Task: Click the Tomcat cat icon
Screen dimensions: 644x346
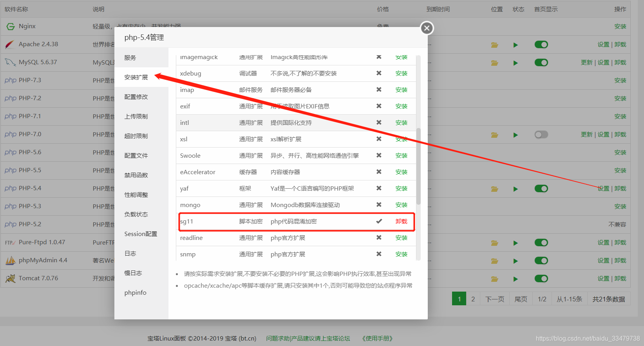Action: pos(10,278)
